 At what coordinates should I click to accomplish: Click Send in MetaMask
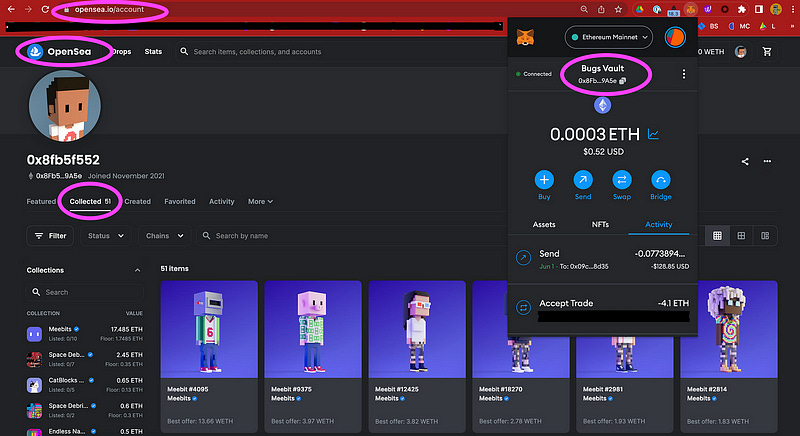coord(583,185)
